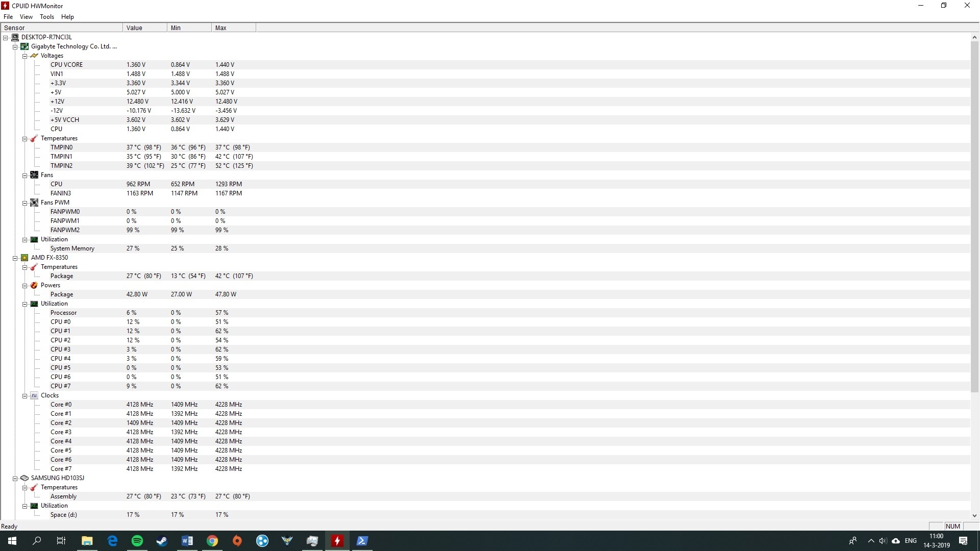Open Steam from the taskbar

[x=162, y=541]
